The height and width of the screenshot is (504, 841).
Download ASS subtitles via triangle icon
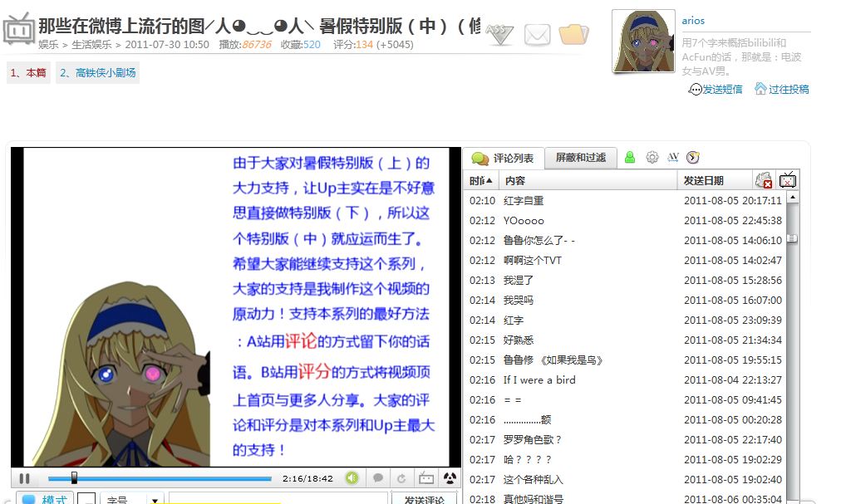point(500,34)
